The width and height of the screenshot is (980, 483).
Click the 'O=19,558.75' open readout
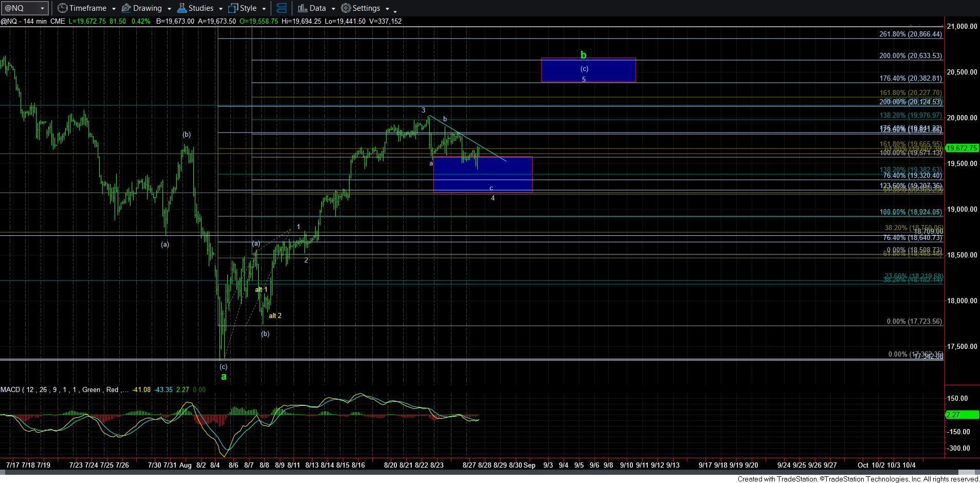click(259, 21)
